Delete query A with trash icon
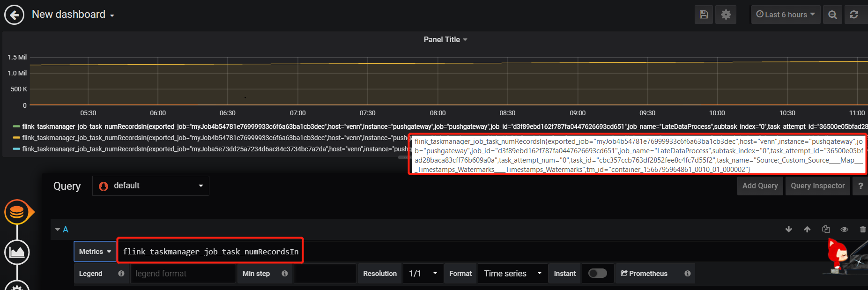The width and height of the screenshot is (868, 290). pos(863,230)
